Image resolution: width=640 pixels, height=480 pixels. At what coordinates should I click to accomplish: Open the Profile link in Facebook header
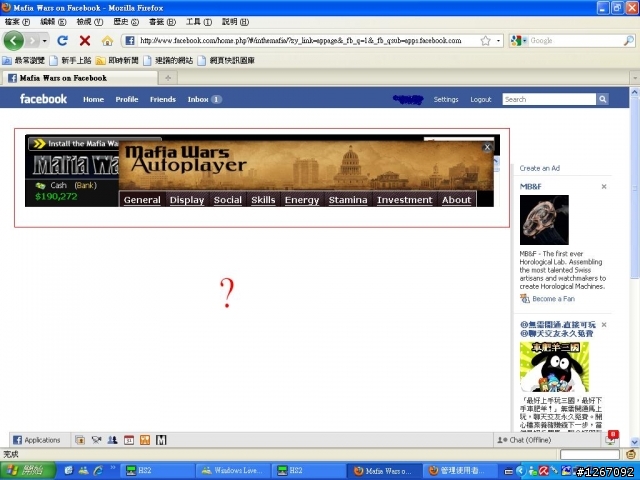(127, 99)
